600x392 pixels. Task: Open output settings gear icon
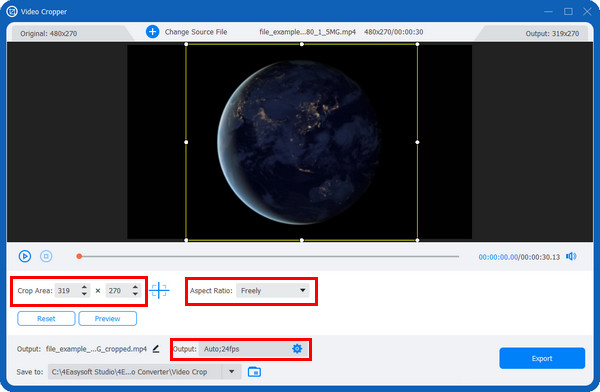click(x=297, y=348)
